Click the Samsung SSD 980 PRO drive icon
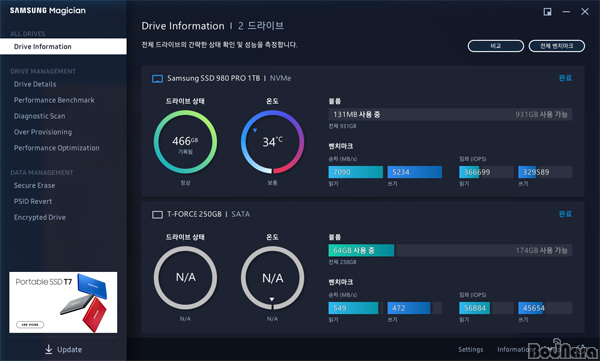Screen dimensions: 600x361 pyautogui.click(x=157, y=79)
